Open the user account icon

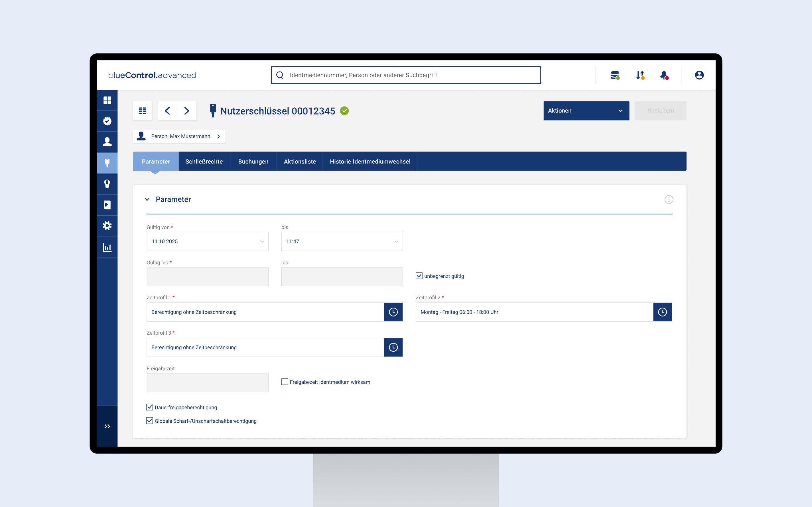tap(699, 75)
